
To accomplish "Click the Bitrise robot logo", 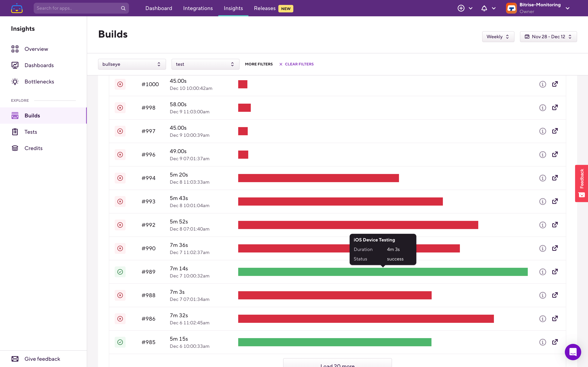I will (x=17, y=8).
